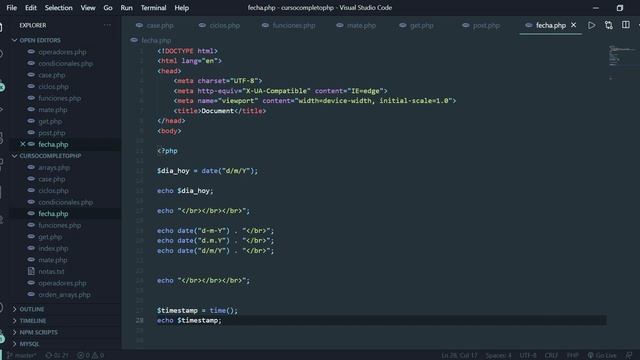Split the editor to the right

click(x=626, y=25)
